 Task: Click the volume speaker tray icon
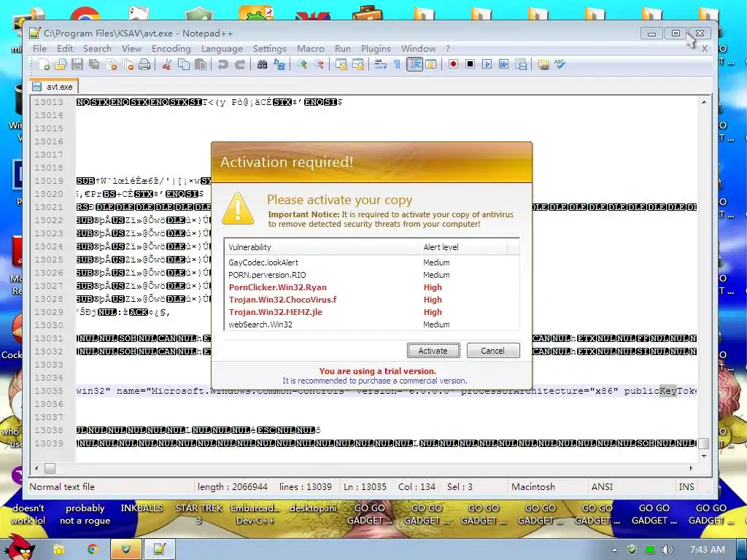coord(667,550)
